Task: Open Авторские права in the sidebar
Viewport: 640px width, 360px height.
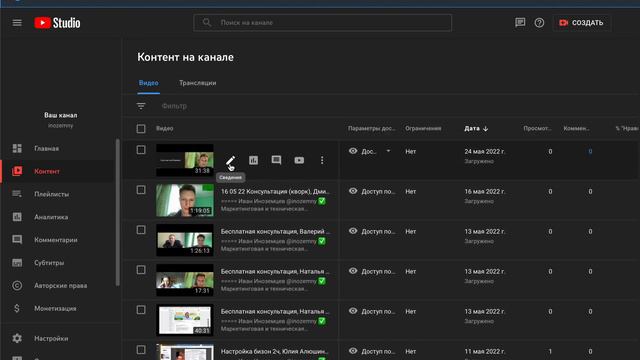Action: click(x=60, y=286)
